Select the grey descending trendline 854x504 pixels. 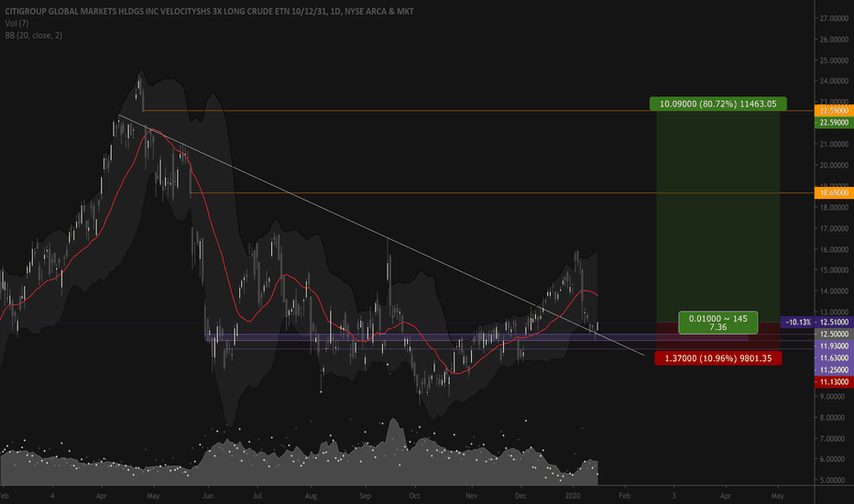[381, 235]
